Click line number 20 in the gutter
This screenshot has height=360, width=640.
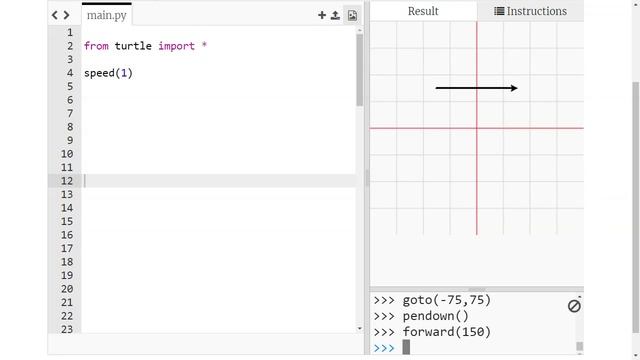(x=67, y=289)
